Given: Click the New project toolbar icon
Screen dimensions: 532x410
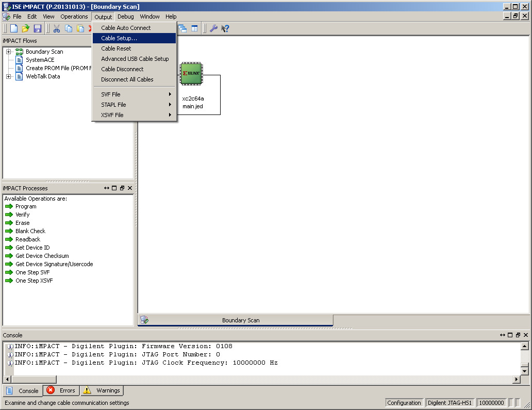Looking at the screenshot, I should [x=14, y=28].
